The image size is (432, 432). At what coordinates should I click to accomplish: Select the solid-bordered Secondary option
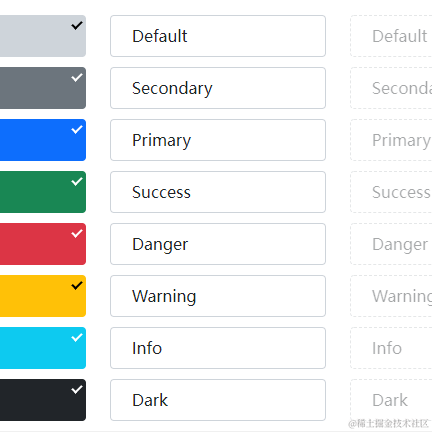tap(218, 88)
